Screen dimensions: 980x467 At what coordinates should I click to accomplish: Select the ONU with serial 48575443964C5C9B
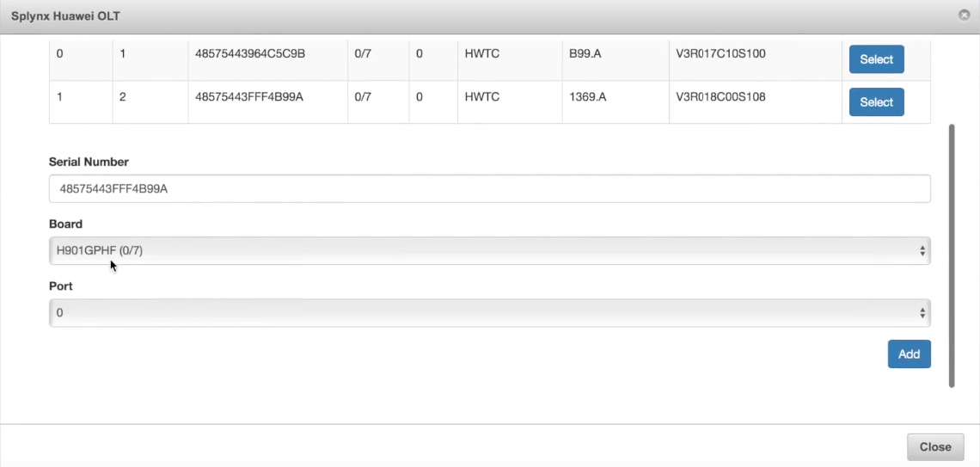point(876,59)
